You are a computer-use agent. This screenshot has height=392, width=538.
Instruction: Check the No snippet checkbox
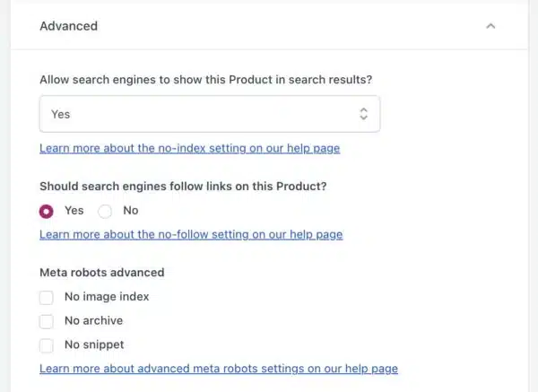point(47,344)
